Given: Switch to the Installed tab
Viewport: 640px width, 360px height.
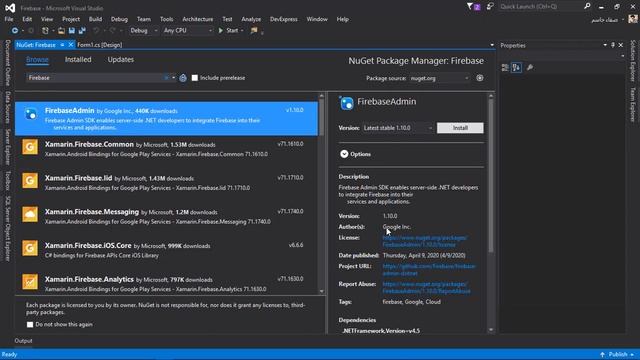Looking at the screenshot, I should [78, 60].
